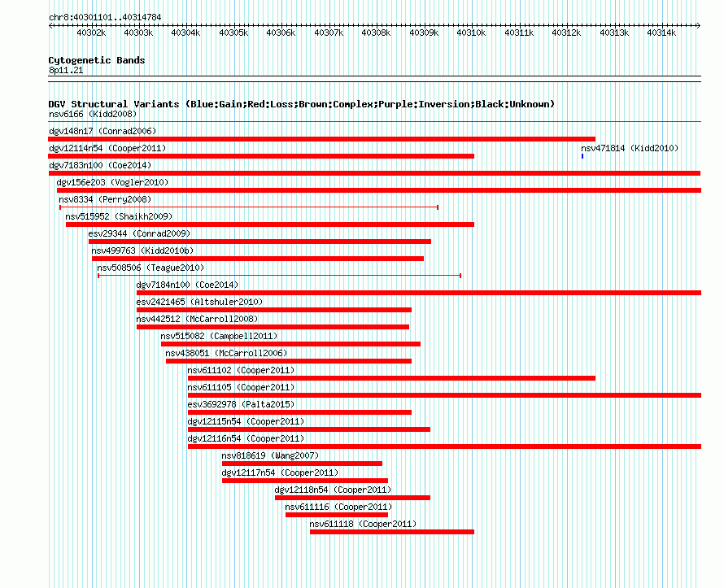Screen dimensions: 724x588
Task: Select the dgv12117n54 (Cooper2011) label
Action: [281, 473]
